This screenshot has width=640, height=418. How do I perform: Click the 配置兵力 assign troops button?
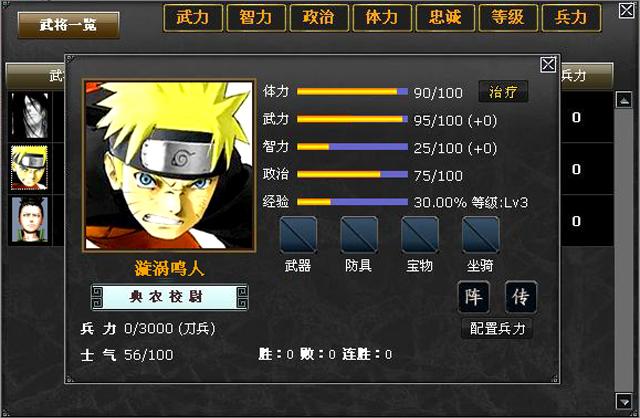(497, 329)
